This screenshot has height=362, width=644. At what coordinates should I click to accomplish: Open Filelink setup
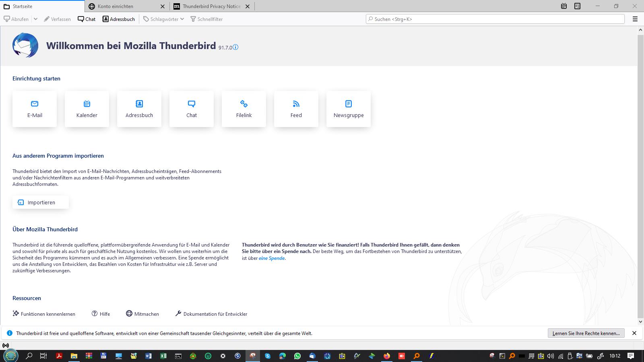tap(244, 109)
